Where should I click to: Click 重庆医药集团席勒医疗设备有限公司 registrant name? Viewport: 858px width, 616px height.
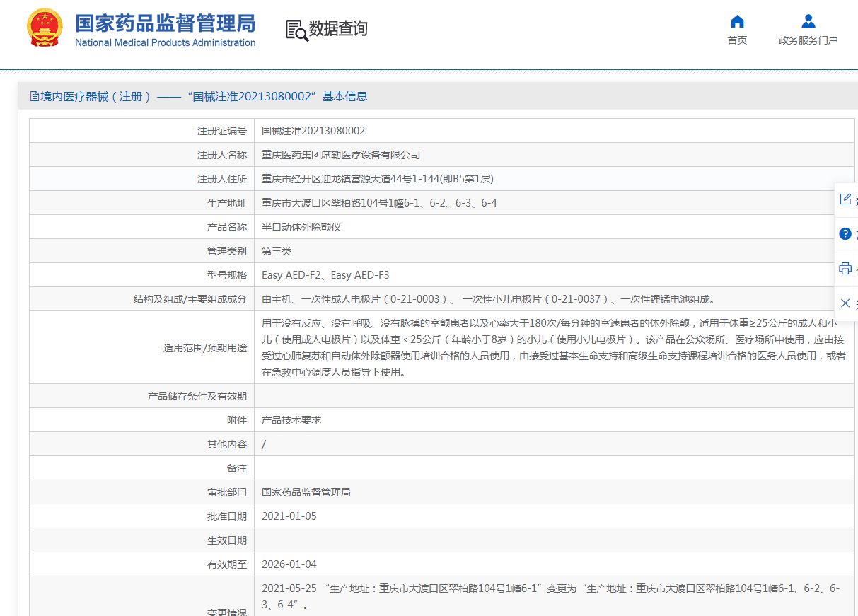click(x=341, y=155)
